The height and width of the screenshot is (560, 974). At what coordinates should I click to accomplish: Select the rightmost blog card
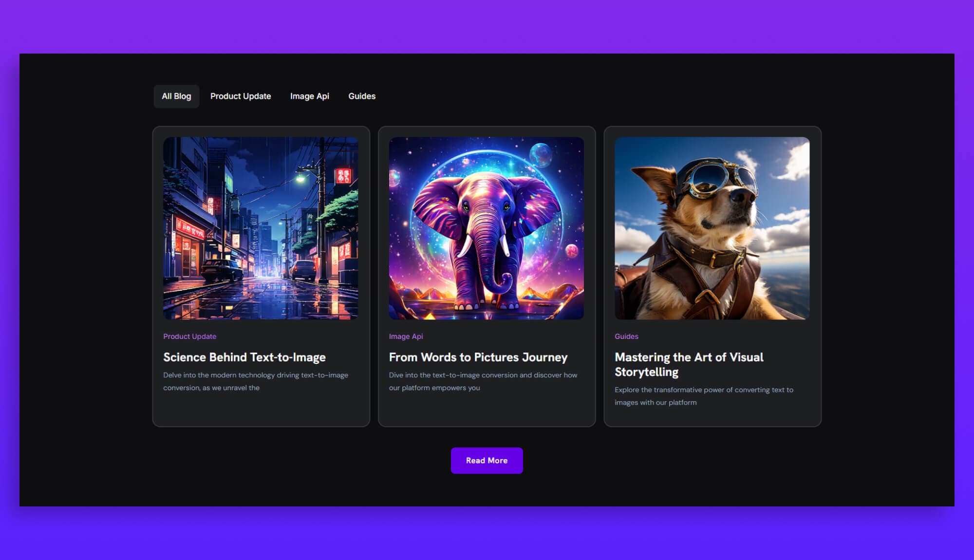(x=712, y=275)
